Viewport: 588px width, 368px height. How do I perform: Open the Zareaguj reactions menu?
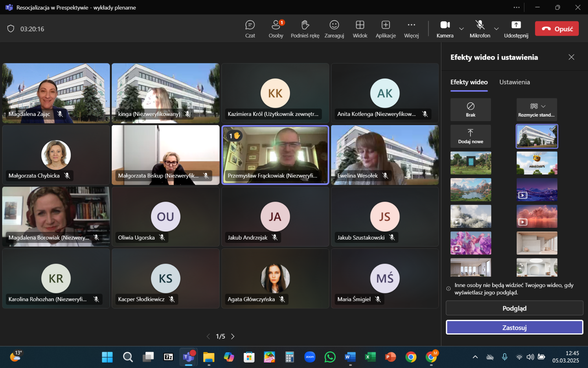(334, 29)
